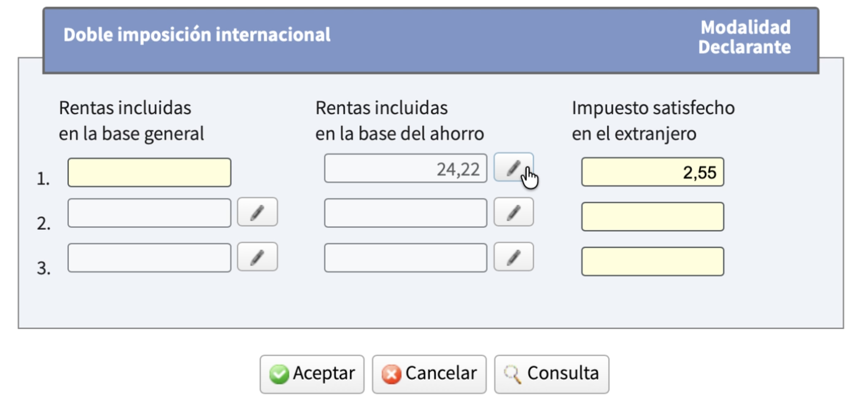Focus row 3 base general field
This screenshot has height=409, width=868.
[149, 257]
